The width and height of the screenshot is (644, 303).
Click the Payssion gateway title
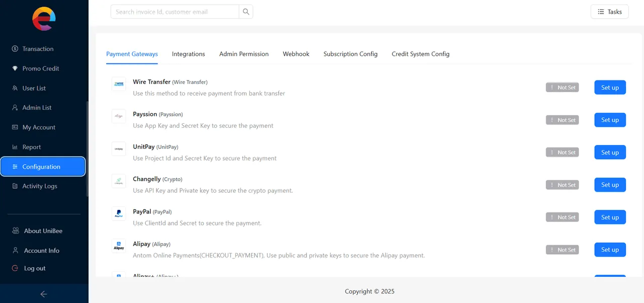tap(145, 114)
